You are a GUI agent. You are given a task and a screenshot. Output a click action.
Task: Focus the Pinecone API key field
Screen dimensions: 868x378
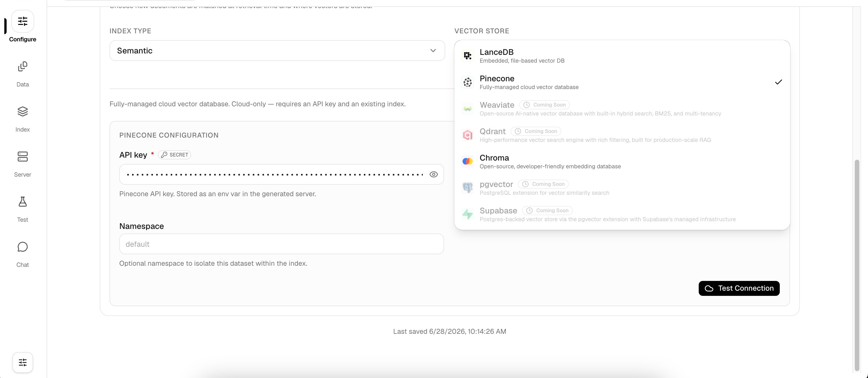tap(281, 174)
